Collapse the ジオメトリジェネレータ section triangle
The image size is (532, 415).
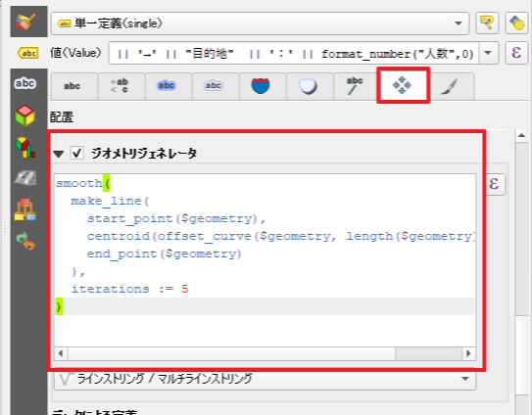coord(59,154)
